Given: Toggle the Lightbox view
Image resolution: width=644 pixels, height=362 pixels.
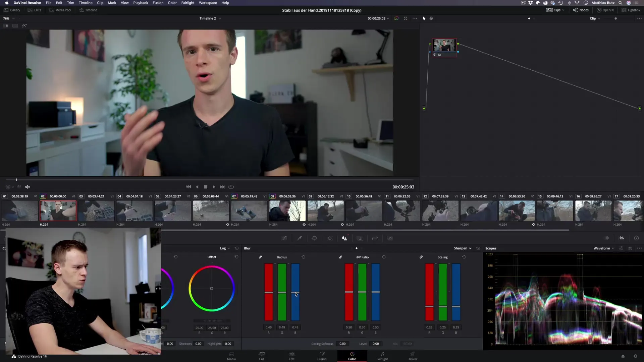Looking at the screenshot, I should [631, 10].
